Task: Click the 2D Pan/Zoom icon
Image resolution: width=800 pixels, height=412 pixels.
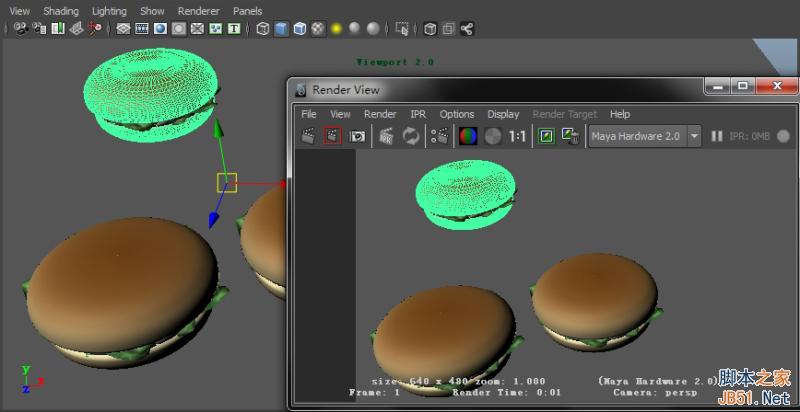Action: click(94, 29)
